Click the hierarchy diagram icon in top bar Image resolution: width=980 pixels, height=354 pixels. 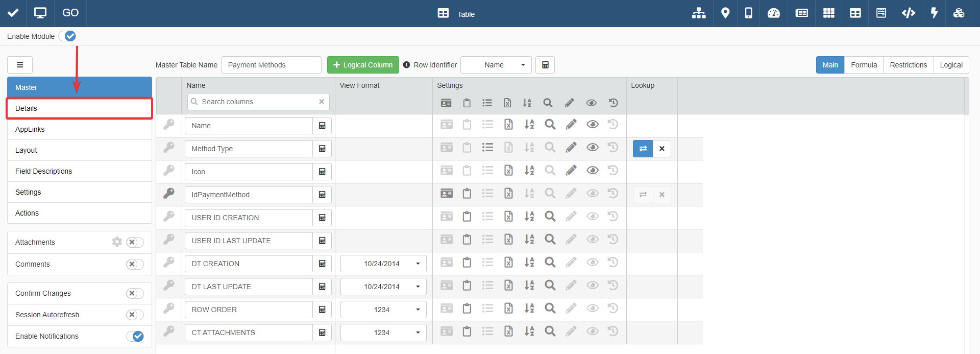tap(699, 13)
